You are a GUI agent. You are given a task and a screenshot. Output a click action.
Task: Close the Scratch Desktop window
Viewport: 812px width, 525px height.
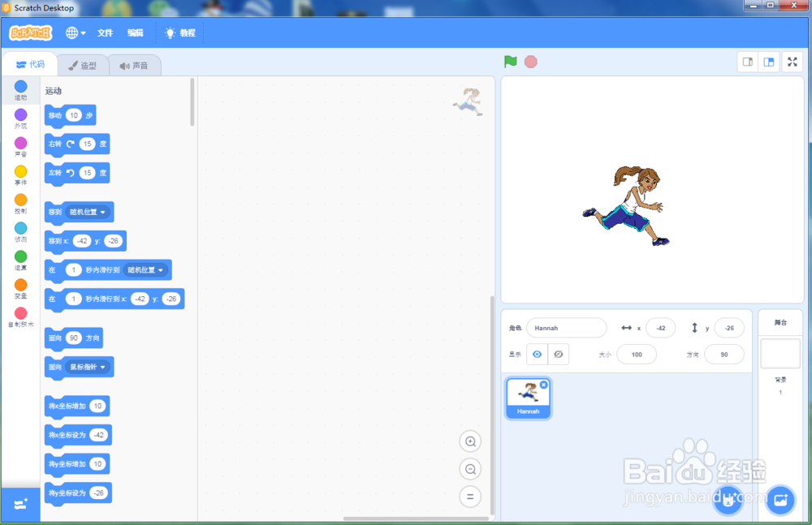[x=794, y=5]
